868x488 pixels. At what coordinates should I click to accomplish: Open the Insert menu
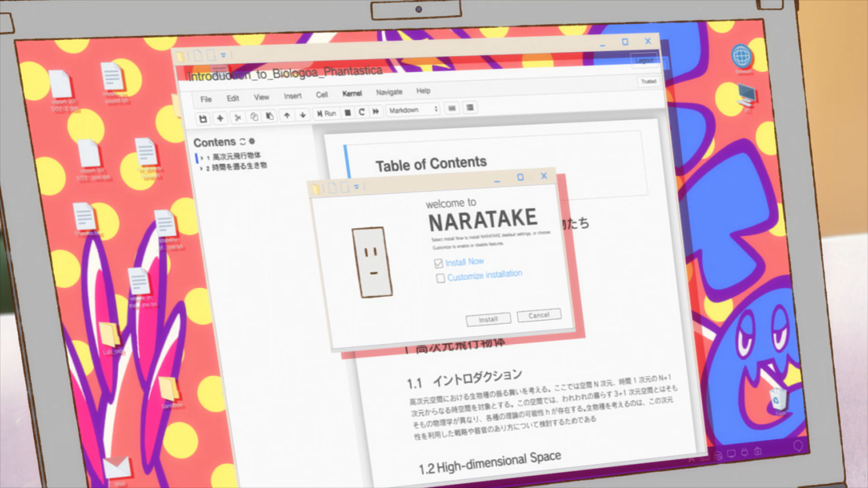point(292,96)
